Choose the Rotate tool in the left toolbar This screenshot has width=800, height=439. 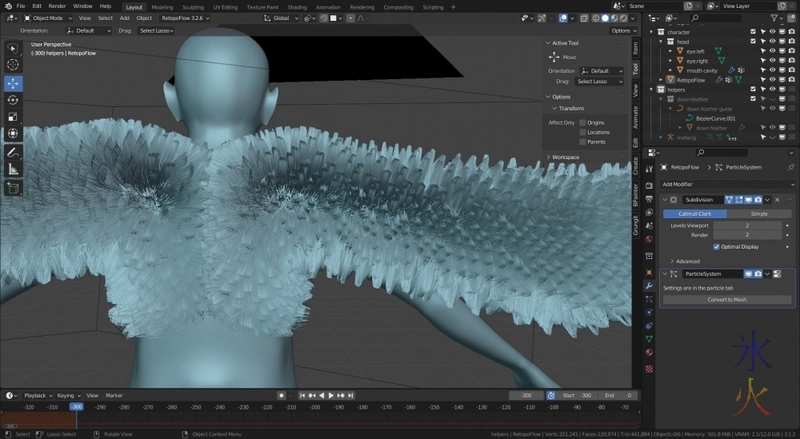tap(13, 100)
